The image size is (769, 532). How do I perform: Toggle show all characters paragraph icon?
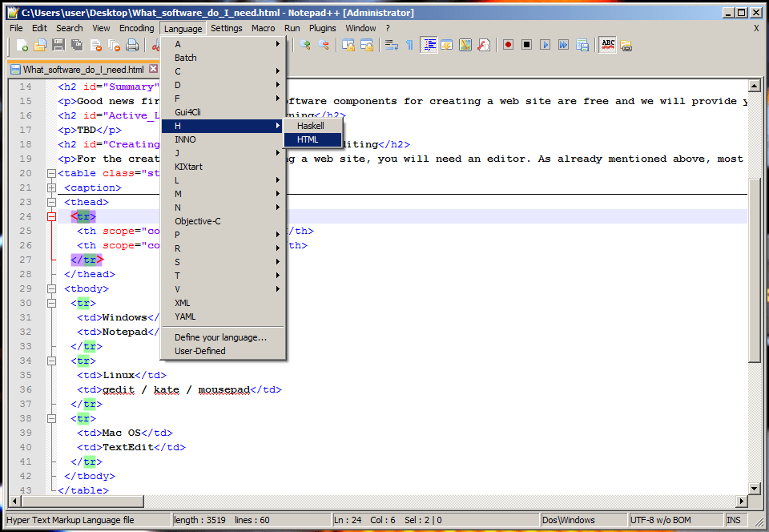click(410, 45)
